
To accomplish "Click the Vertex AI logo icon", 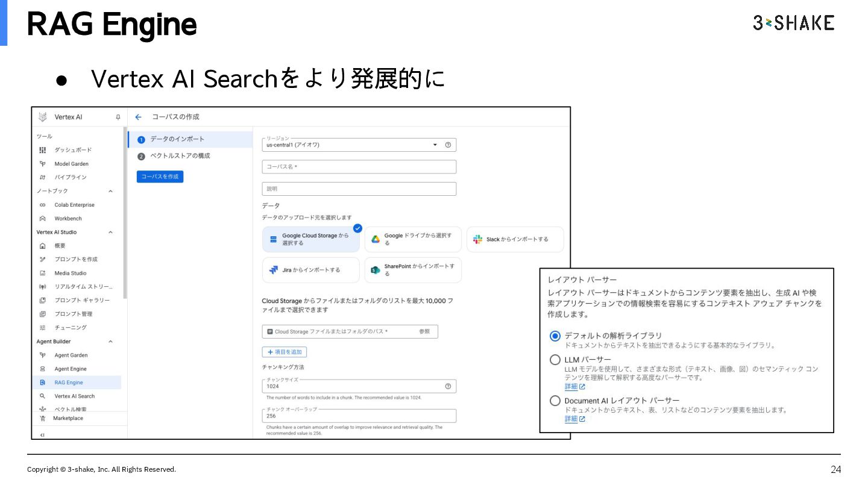I will (x=43, y=117).
